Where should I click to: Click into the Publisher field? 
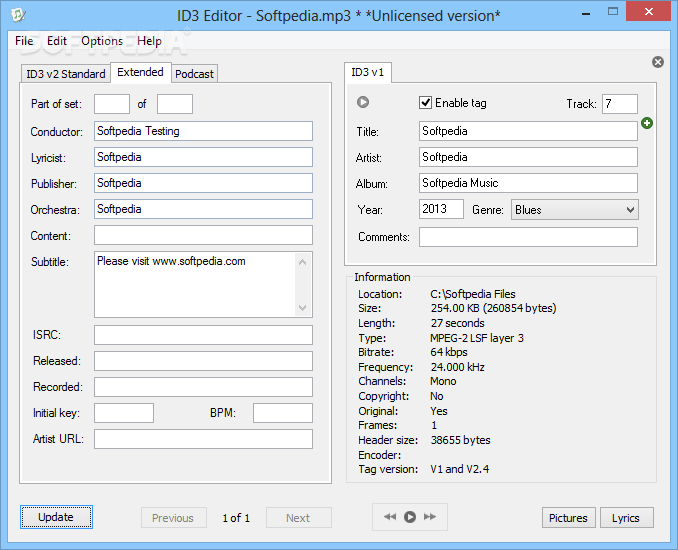(x=203, y=183)
